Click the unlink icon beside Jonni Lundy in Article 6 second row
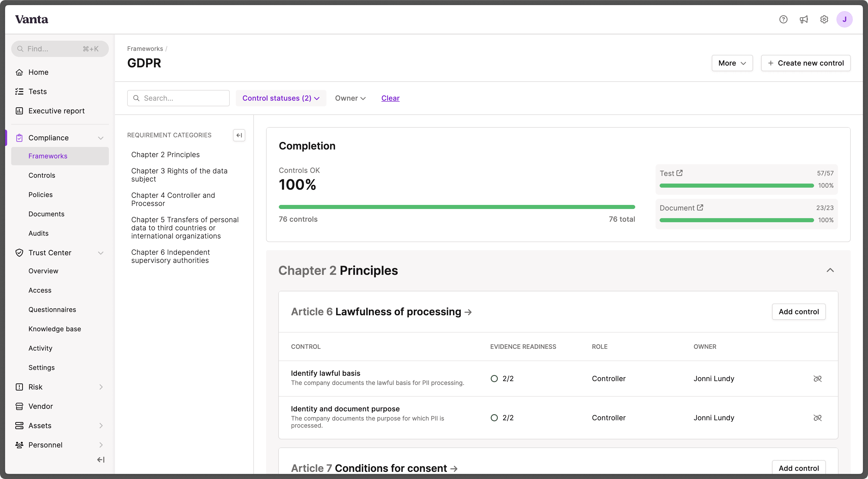This screenshot has width=868, height=479. pos(818,418)
